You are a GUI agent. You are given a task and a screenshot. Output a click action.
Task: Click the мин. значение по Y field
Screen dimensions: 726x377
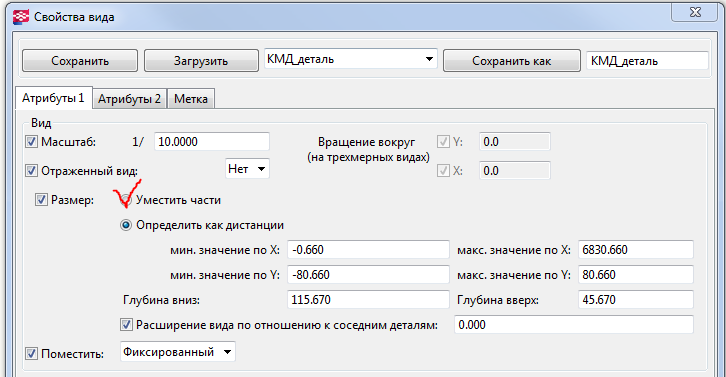tap(368, 275)
